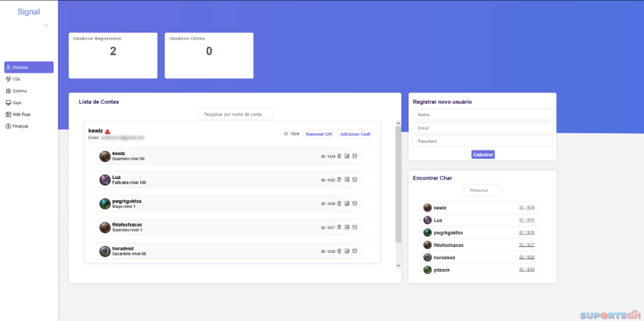Click the Adicionar Cash button
This screenshot has height=321, width=644.
click(x=355, y=134)
